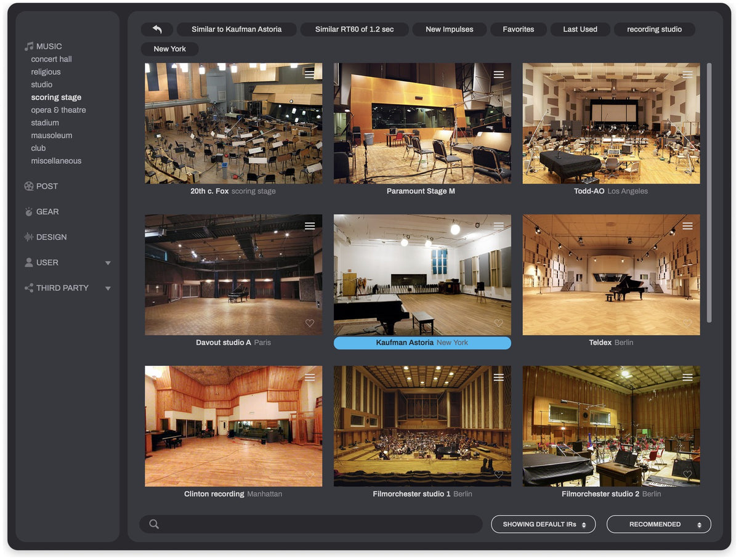The height and width of the screenshot is (560, 739).
Task: Select the Teldex Berlin thumbnail
Action: pos(612,275)
